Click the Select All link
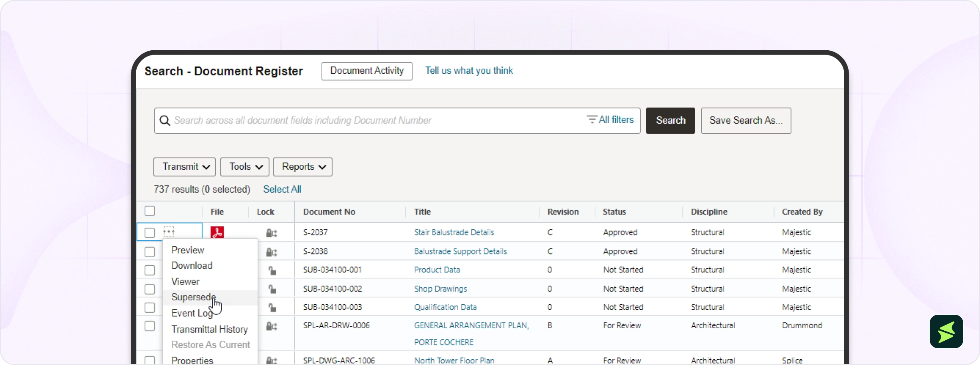980x365 pixels. [x=282, y=189]
